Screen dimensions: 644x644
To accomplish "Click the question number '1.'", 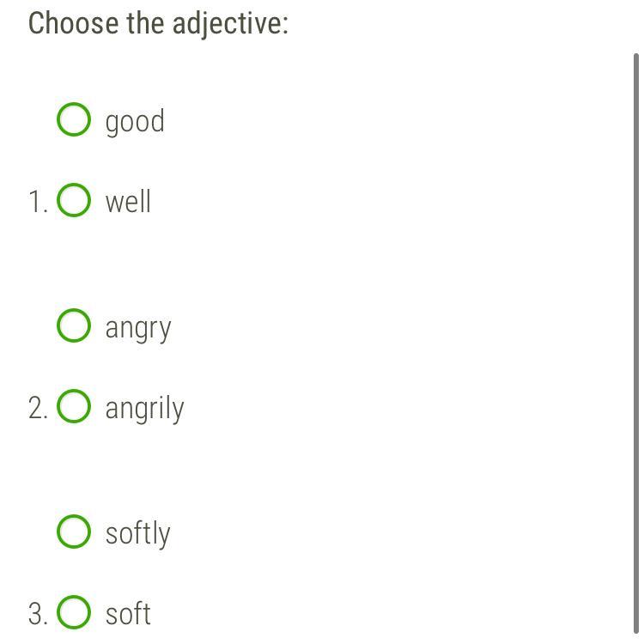I will tap(38, 203).
